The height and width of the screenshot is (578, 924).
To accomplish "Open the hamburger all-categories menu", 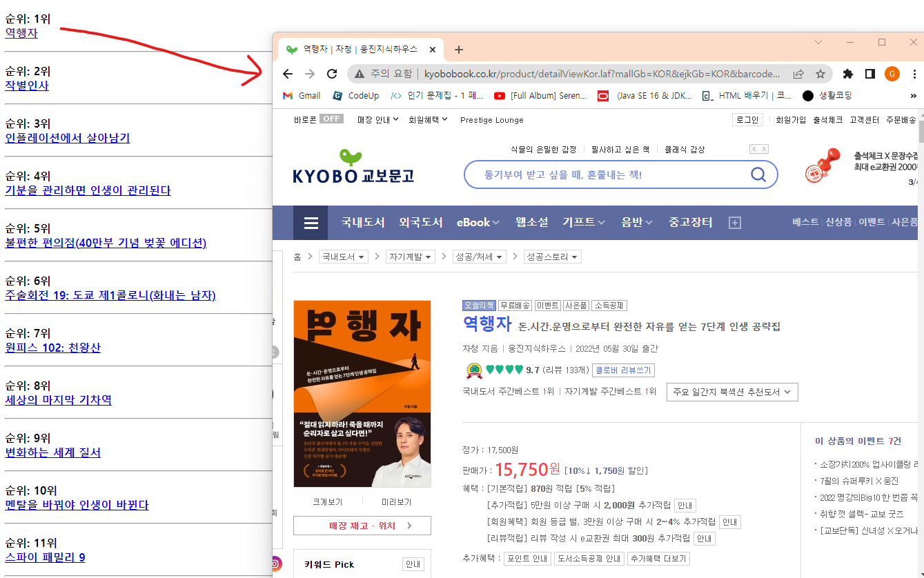I will pos(311,223).
